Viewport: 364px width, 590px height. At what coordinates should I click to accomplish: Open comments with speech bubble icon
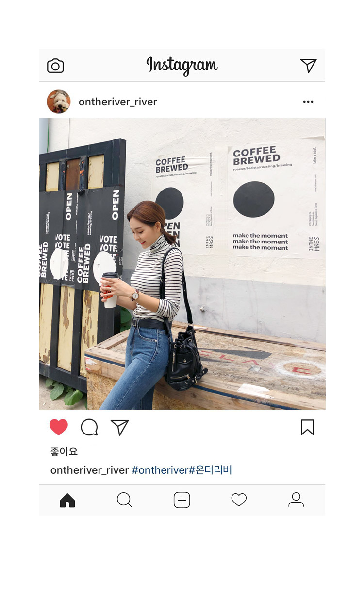(89, 427)
